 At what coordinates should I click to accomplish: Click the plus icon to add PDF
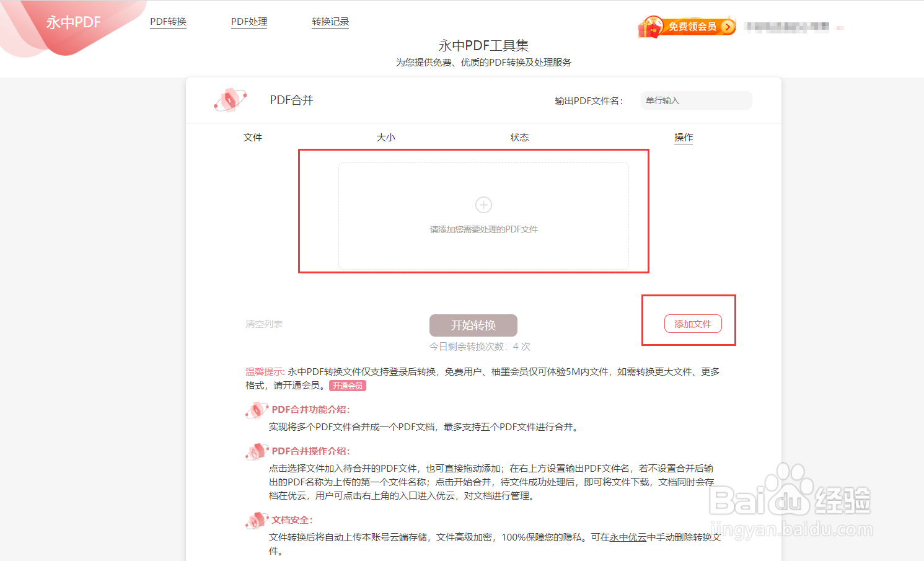click(x=483, y=205)
